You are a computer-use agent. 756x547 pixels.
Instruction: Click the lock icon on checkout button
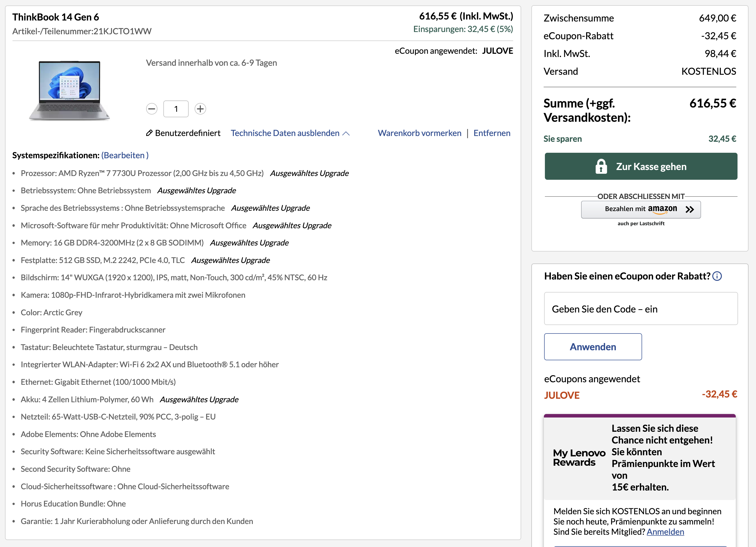pos(601,166)
